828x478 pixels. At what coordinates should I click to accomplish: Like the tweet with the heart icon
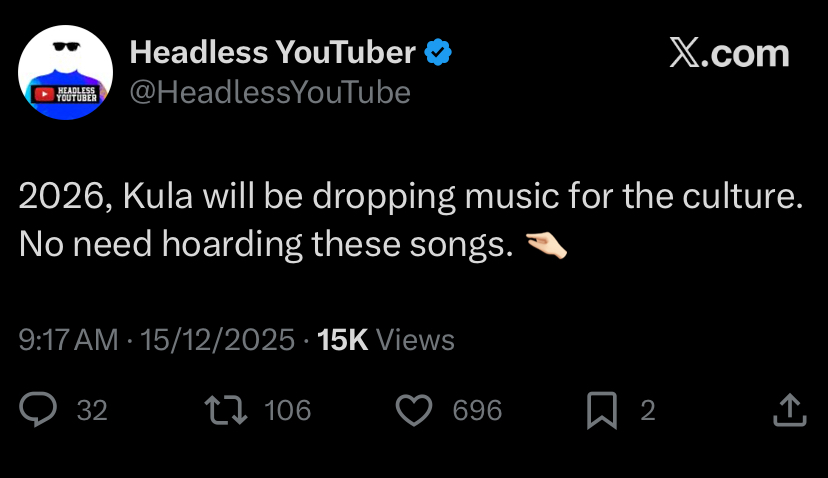pyautogui.click(x=414, y=410)
